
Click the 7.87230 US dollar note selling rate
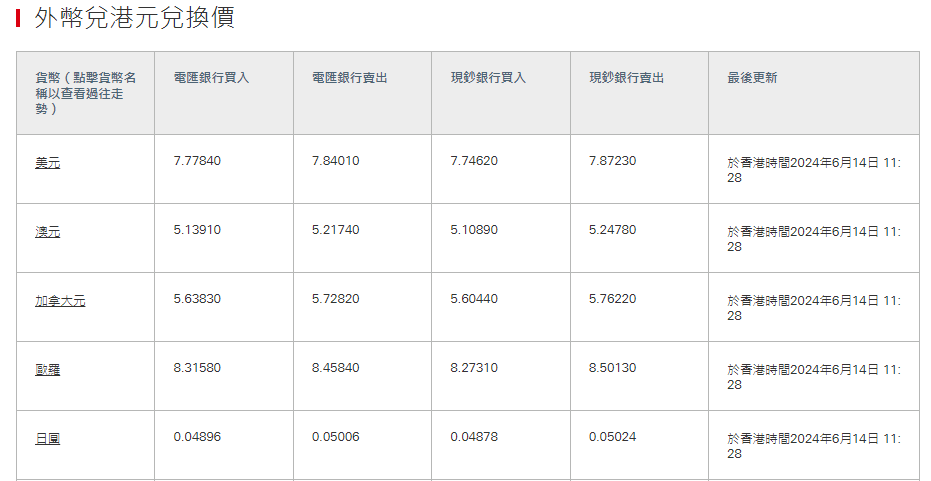tap(612, 161)
